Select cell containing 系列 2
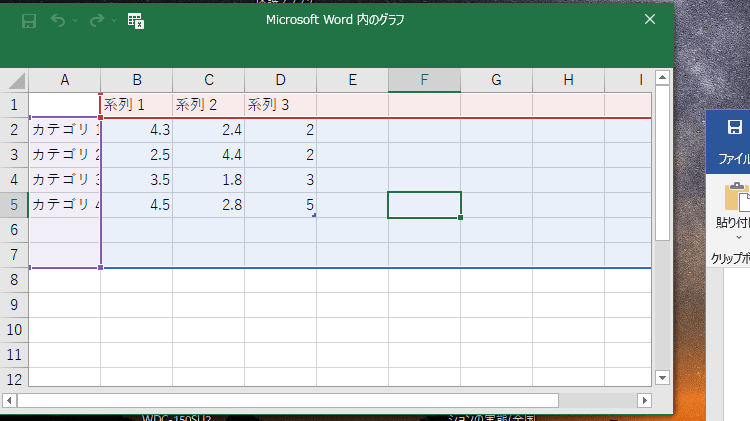The width and height of the screenshot is (750, 421). pyautogui.click(x=209, y=105)
